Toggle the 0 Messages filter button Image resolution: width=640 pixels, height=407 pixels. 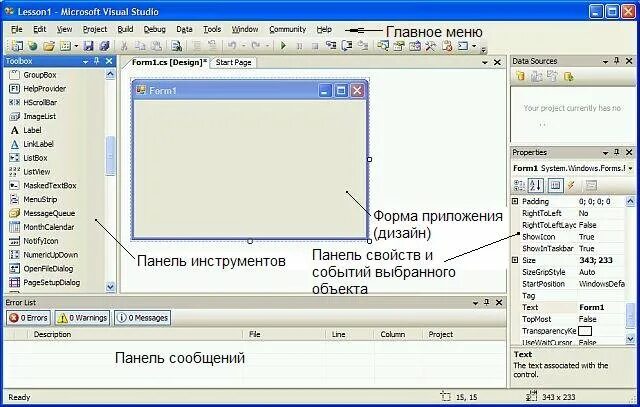click(x=142, y=318)
